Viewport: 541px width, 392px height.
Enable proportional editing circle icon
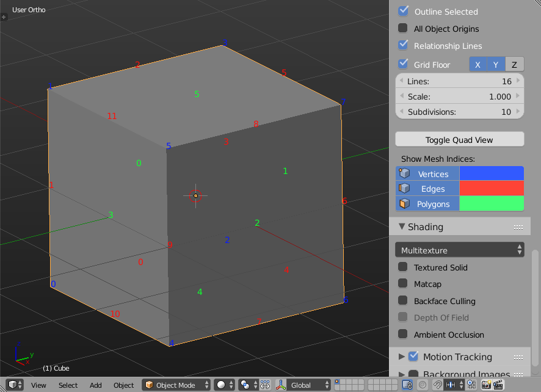[423, 385]
